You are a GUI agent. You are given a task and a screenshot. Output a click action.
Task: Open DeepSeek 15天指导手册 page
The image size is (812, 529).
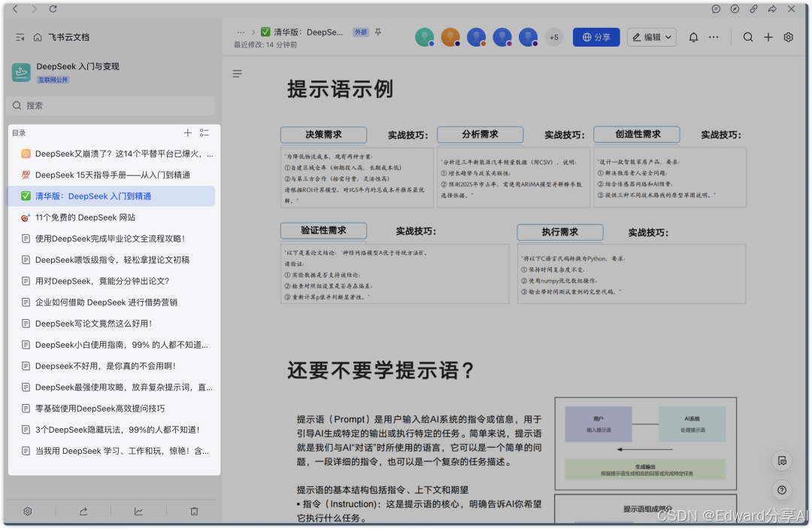[x=112, y=175]
